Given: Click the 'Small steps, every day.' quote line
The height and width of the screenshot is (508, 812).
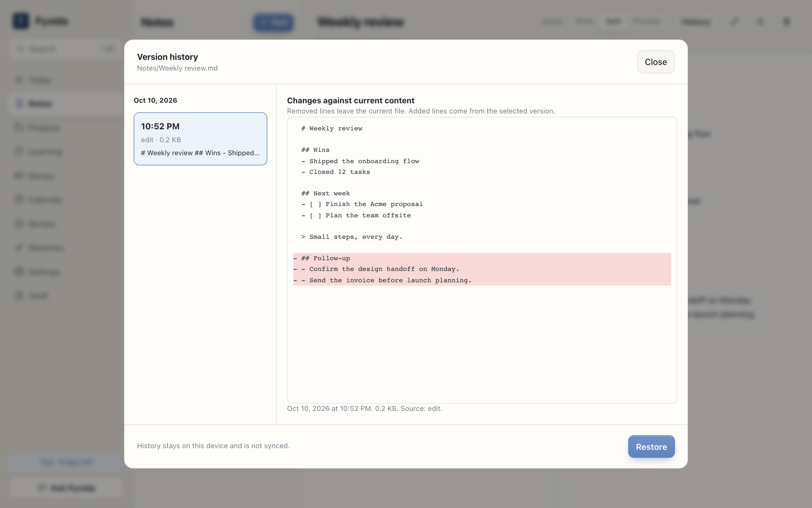Looking at the screenshot, I should point(482,237).
